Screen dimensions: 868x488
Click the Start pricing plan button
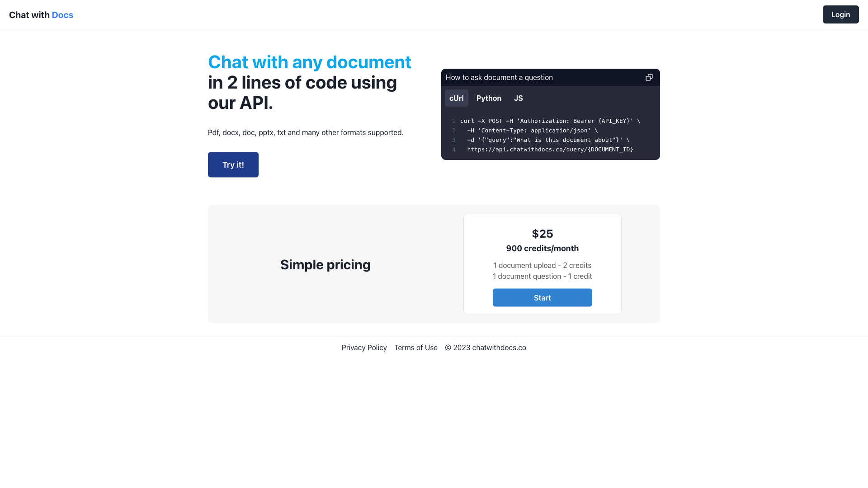542,297
